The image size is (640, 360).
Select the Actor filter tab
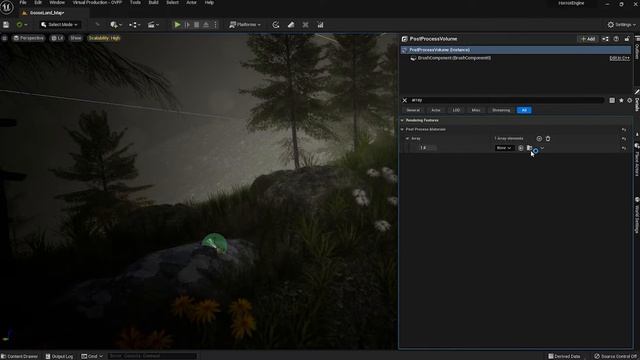pos(436,110)
